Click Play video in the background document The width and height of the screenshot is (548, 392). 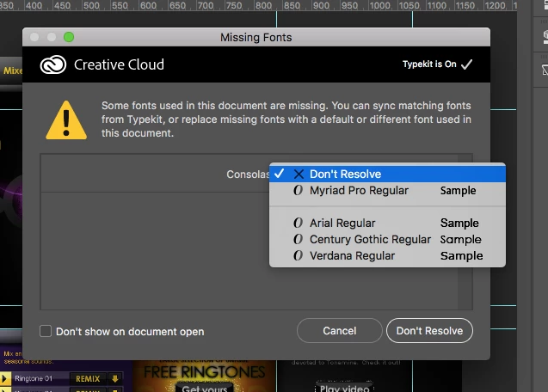(x=345, y=388)
